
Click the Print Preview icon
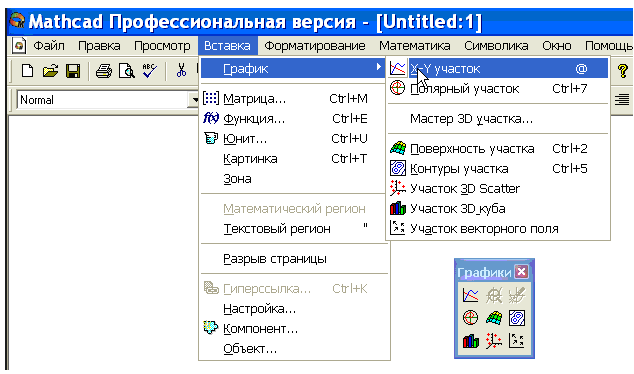coord(127,71)
